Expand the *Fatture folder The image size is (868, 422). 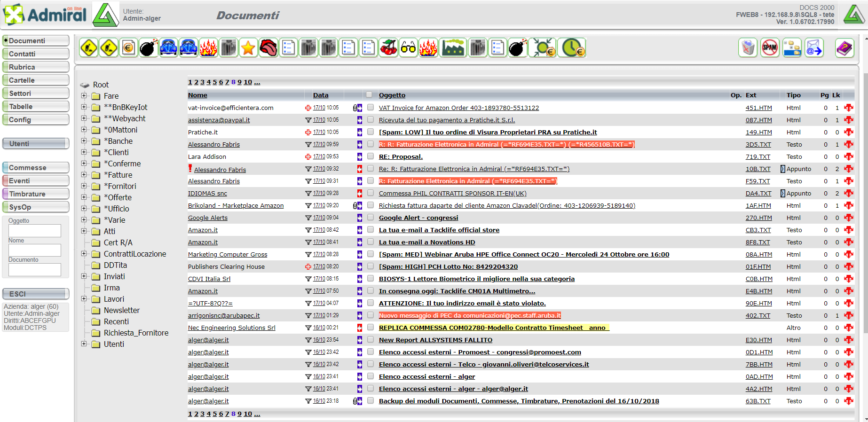84,174
